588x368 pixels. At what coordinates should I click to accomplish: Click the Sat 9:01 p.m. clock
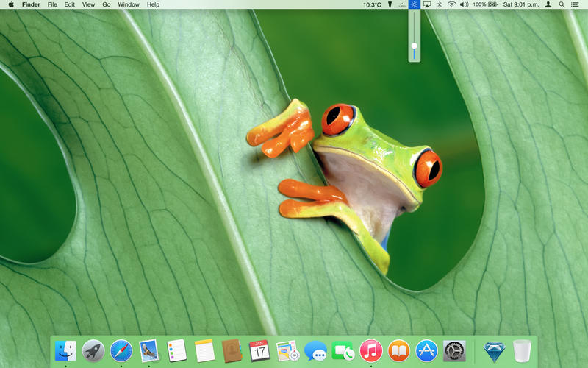(x=520, y=4)
